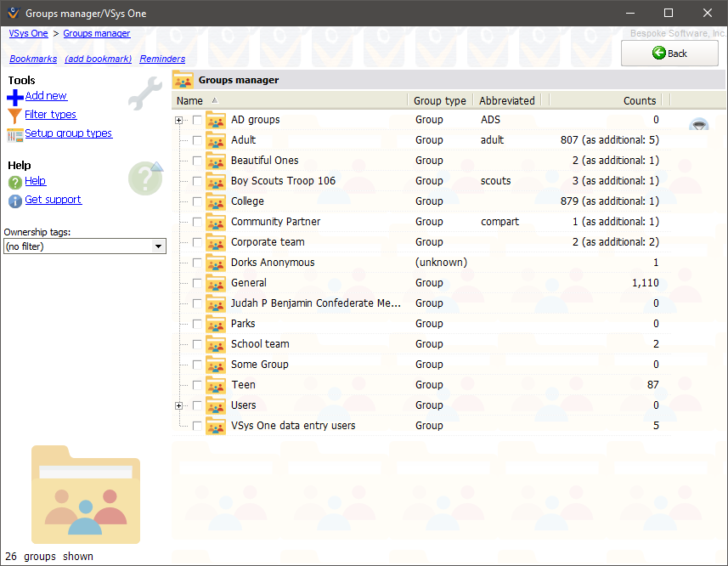Click the Setup group types list icon
This screenshot has height=566, width=728.
14,134
